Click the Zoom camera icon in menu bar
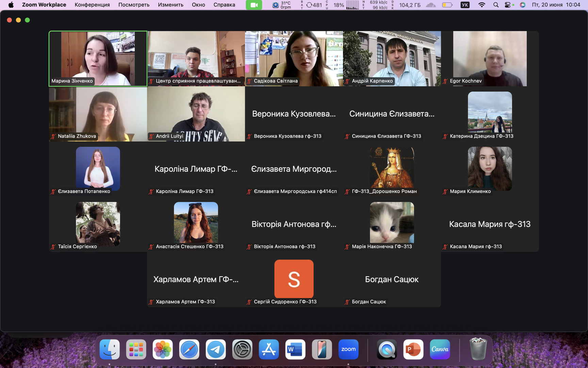 254,5
